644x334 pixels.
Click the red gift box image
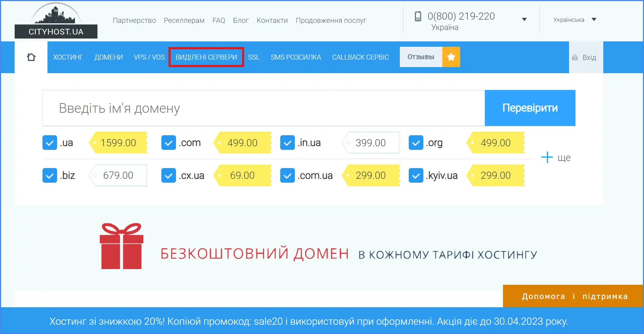[121, 246]
